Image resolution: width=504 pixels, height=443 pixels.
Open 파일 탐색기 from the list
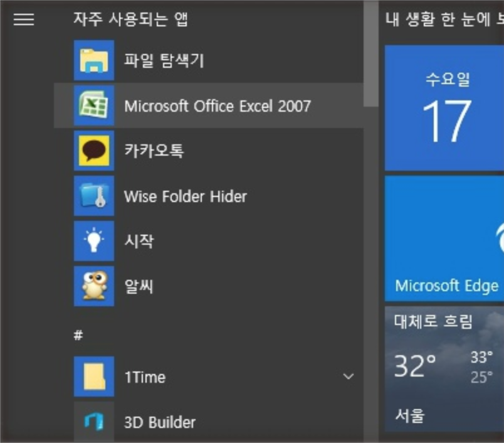click(x=164, y=60)
